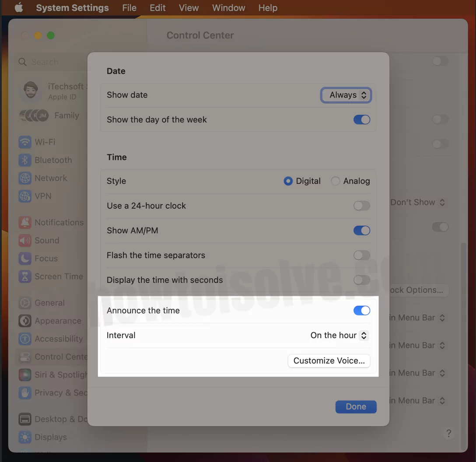This screenshot has width=476, height=462.
Task: Select the Notifications bell icon
Action: click(x=25, y=223)
